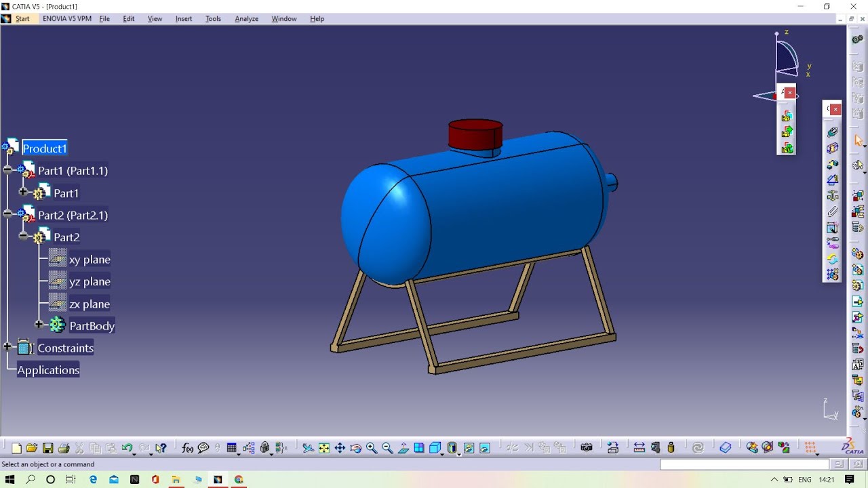Open Capture camera icon
This screenshot has width=868, height=488.
click(x=587, y=448)
